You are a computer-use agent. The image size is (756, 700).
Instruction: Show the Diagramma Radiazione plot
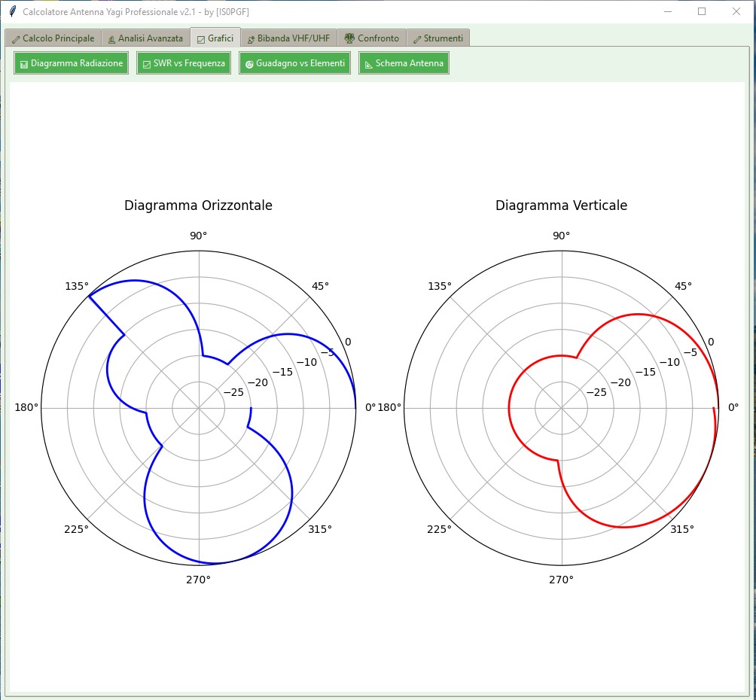click(x=72, y=63)
